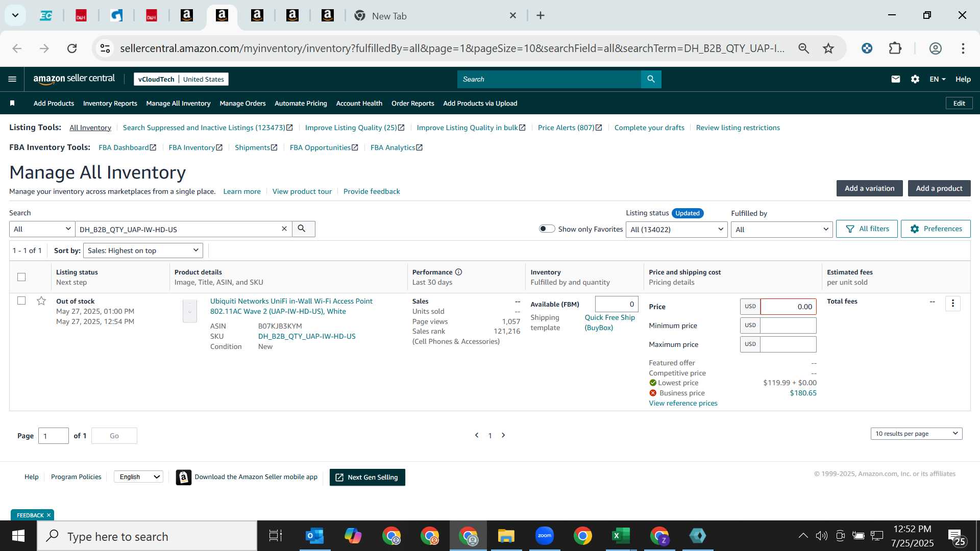Image resolution: width=980 pixels, height=551 pixels.
Task: Click the search magnifier in top bar
Action: point(651,79)
